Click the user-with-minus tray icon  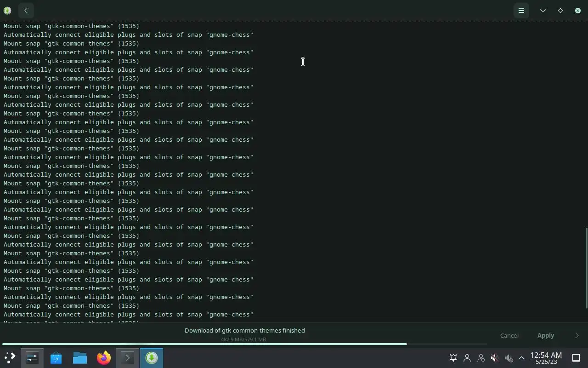coord(481,358)
